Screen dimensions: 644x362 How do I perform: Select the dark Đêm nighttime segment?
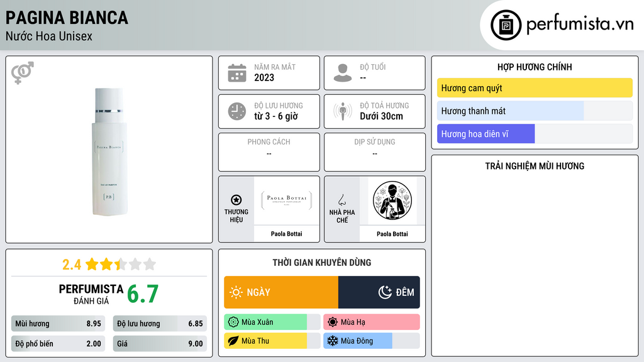379,292
